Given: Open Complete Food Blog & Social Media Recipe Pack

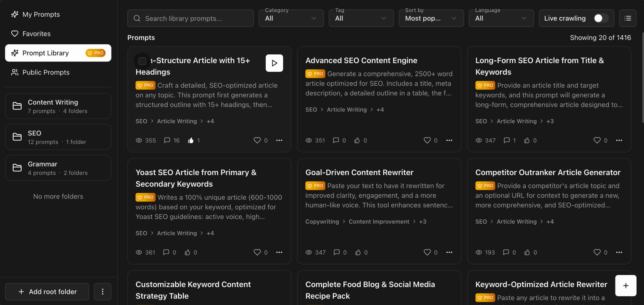Looking at the screenshot, I should point(370,290).
